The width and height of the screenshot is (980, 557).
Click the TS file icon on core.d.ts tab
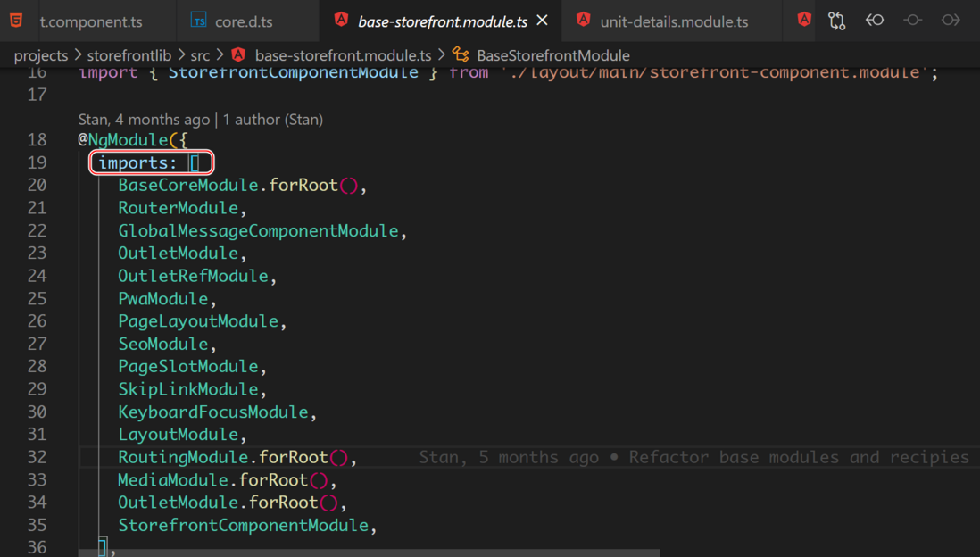click(x=198, y=21)
